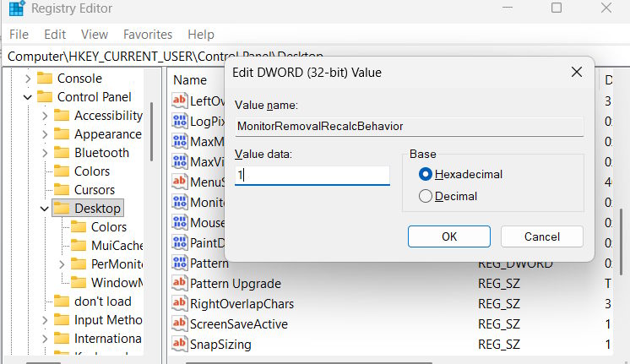Select the WindowM subkey under Desktop
630x364 pixels.
point(117,282)
